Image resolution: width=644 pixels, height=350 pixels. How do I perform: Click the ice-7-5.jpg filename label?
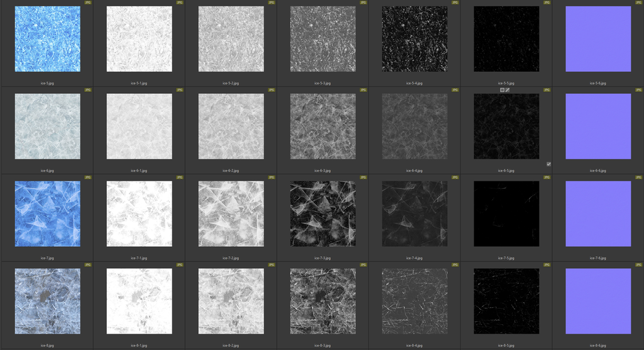pos(506,258)
